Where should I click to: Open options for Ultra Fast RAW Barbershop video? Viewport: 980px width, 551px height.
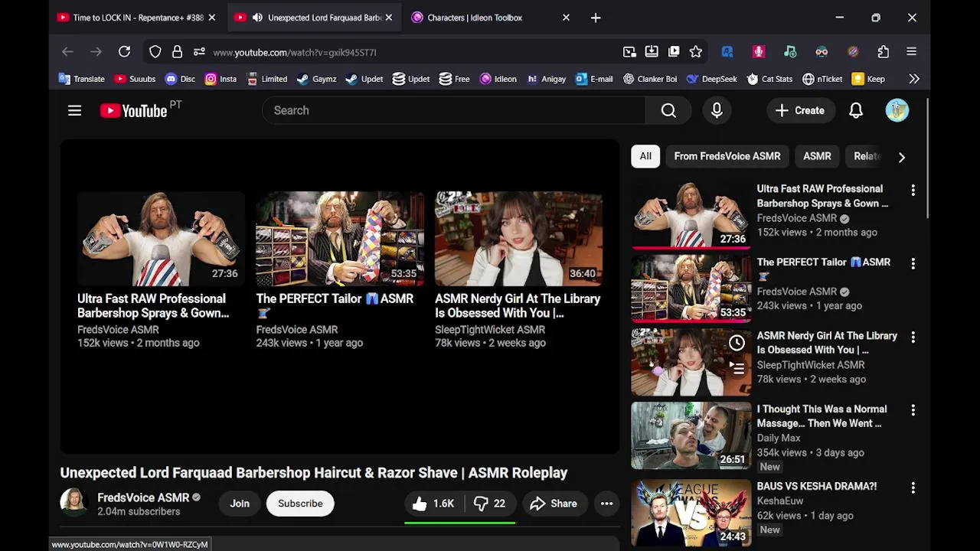click(913, 190)
